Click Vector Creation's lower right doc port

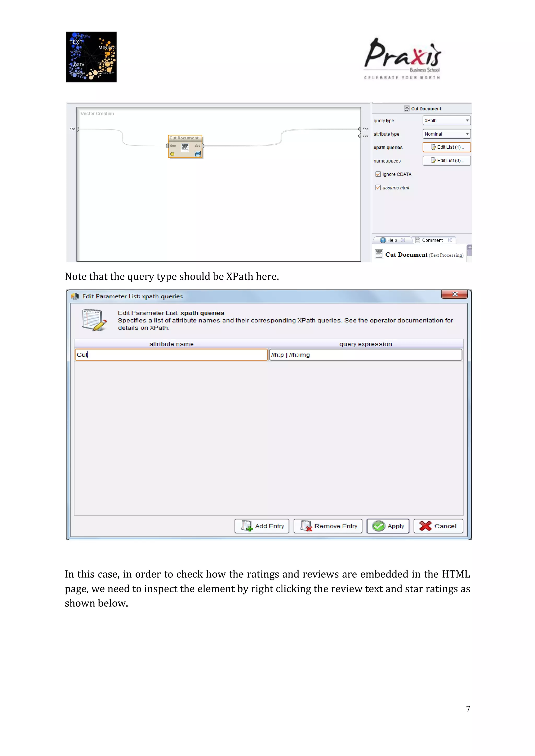[360, 136]
